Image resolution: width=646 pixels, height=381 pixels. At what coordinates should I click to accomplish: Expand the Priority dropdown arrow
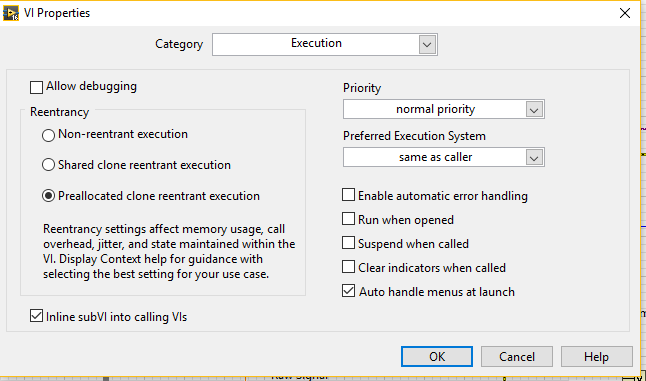pyautogui.click(x=534, y=110)
